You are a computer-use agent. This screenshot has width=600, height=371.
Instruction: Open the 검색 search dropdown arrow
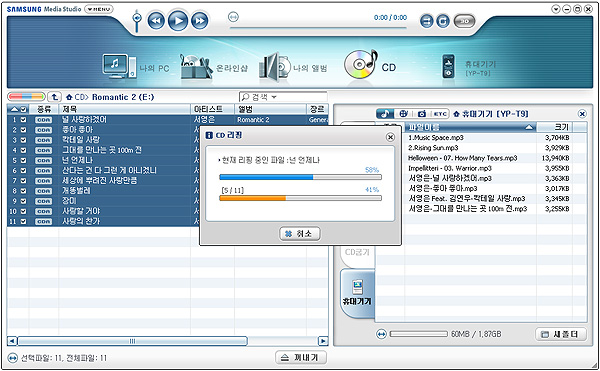click(274, 97)
